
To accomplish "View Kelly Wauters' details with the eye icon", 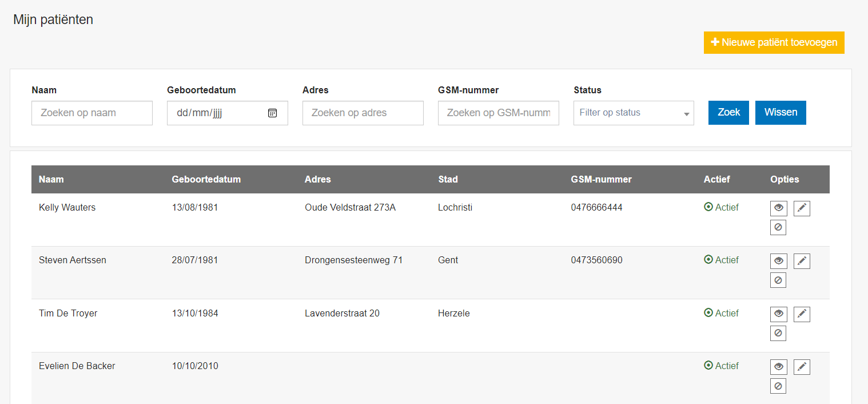I will pos(778,208).
